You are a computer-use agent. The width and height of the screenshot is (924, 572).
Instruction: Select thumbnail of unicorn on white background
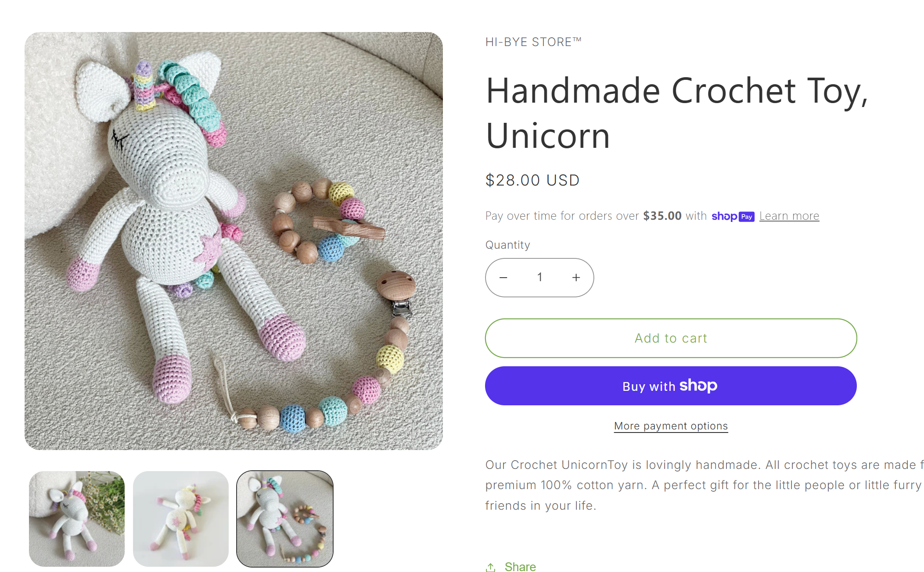(x=181, y=519)
